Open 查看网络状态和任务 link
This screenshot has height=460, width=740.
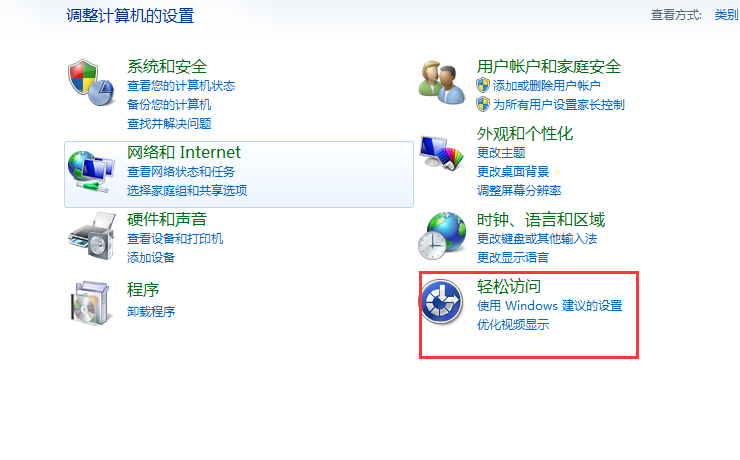pos(181,172)
